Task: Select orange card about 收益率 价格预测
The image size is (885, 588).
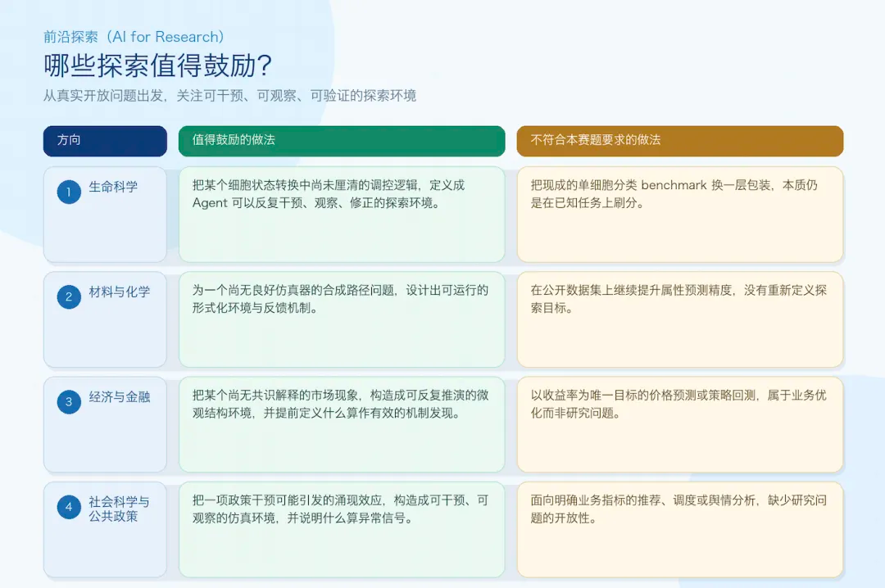Action: point(679,424)
